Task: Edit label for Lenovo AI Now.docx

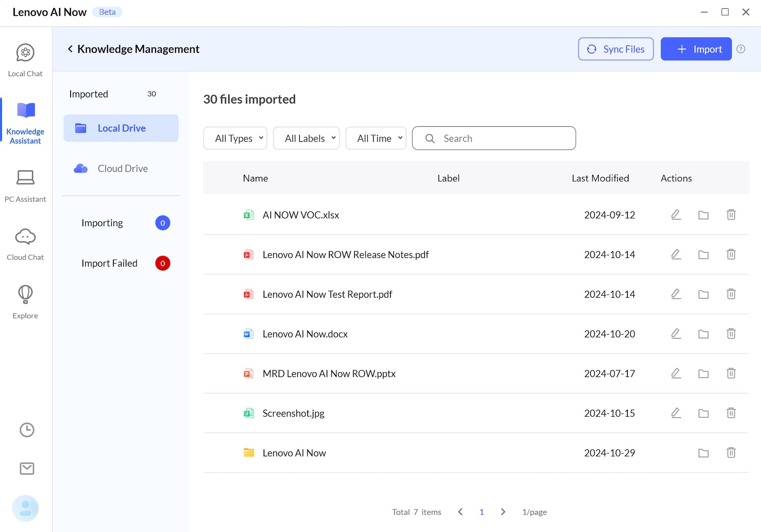Action: click(676, 334)
